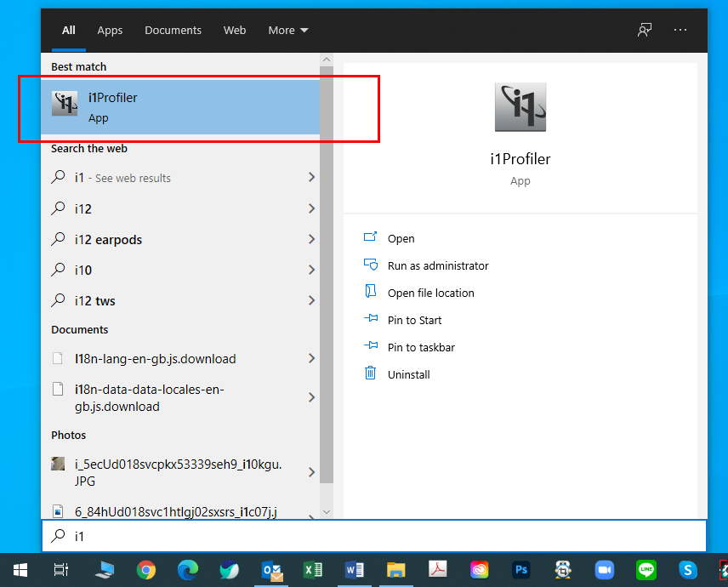Select Open file location
Viewport: 728px width, 587px height.
[431, 293]
